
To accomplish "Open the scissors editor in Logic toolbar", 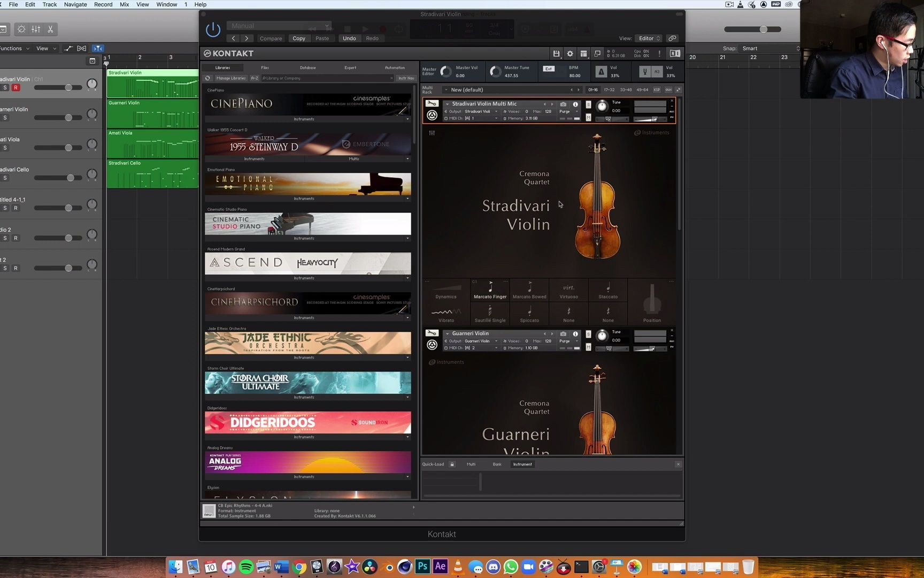I will (x=50, y=29).
